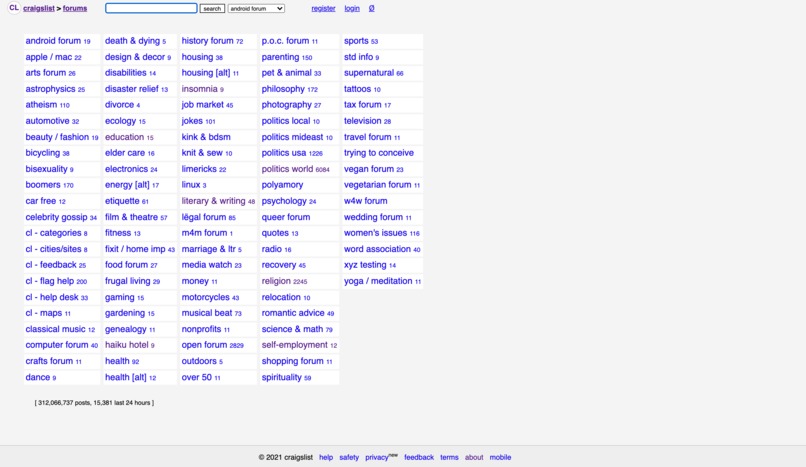Open literary & writing forum

pyautogui.click(x=213, y=201)
